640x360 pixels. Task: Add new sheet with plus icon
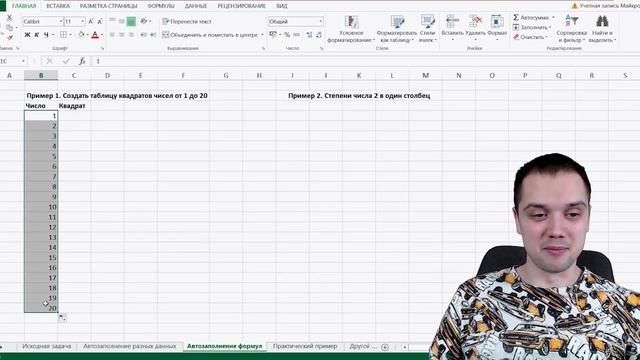[x=384, y=347]
